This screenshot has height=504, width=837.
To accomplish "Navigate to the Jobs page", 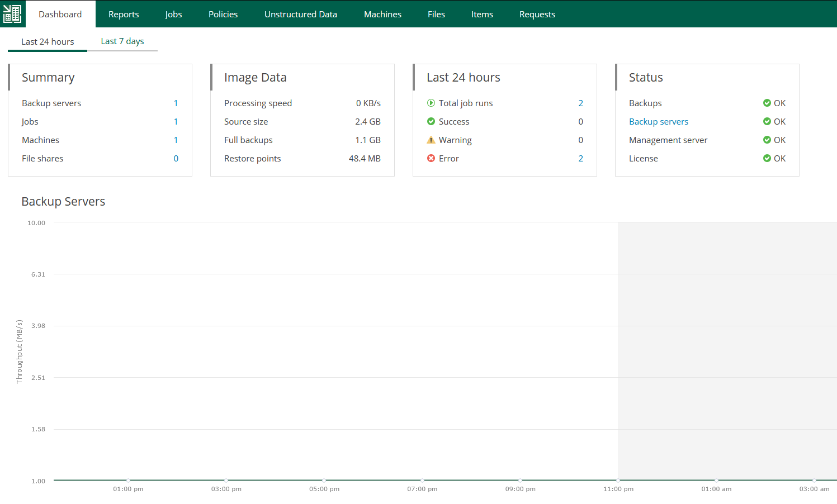I will pyautogui.click(x=173, y=14).
